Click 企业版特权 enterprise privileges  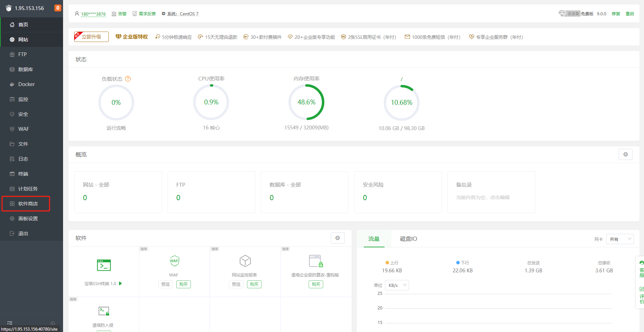[x=132, y=37]
